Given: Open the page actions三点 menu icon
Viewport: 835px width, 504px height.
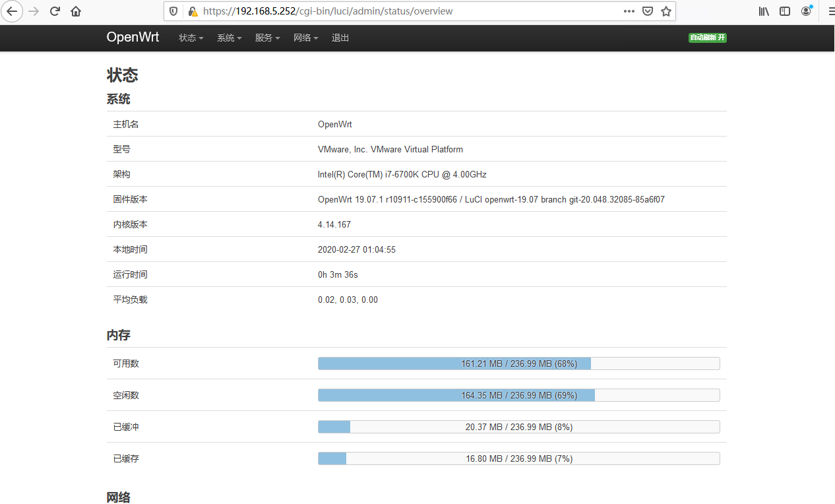Looking at the screenshot, I should [629, 11].
